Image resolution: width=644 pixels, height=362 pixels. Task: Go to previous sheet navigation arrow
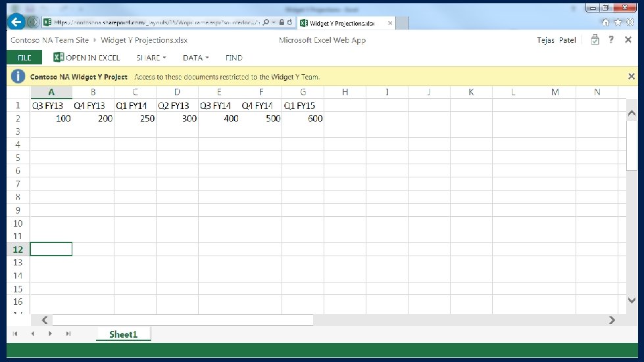point(33,334)
